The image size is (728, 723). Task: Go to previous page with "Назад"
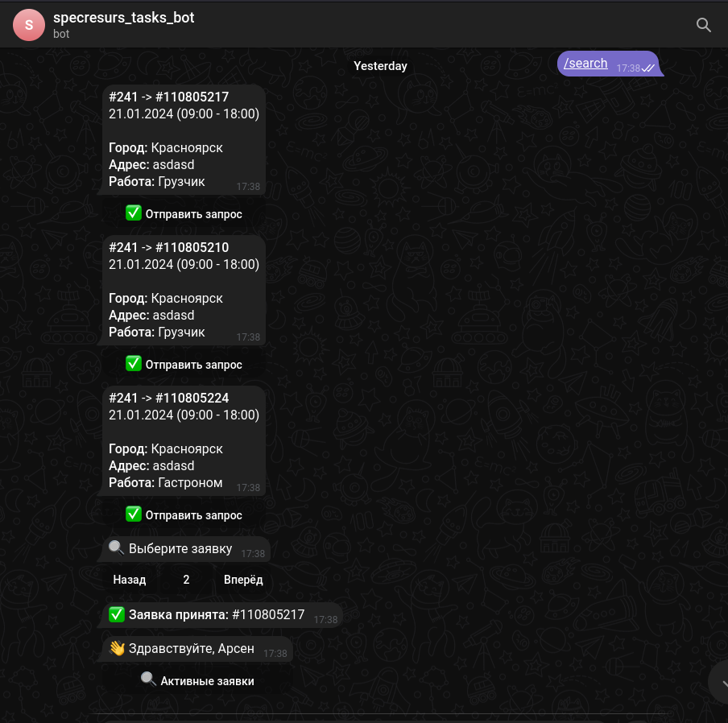click(x=130, y=580)
